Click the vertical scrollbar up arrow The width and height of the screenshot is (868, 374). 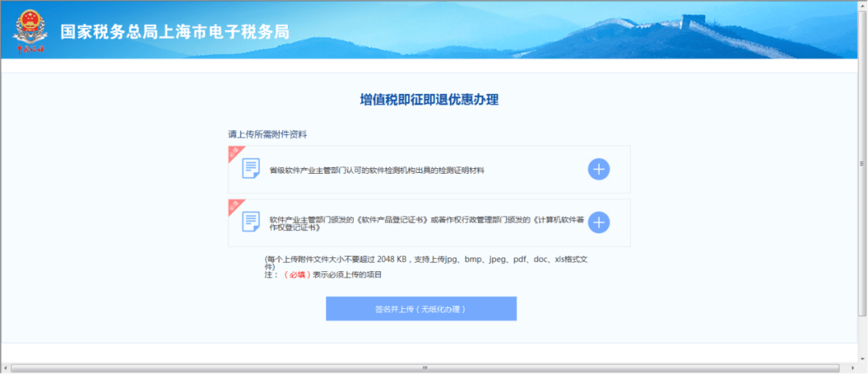click(x=862, y=5)
